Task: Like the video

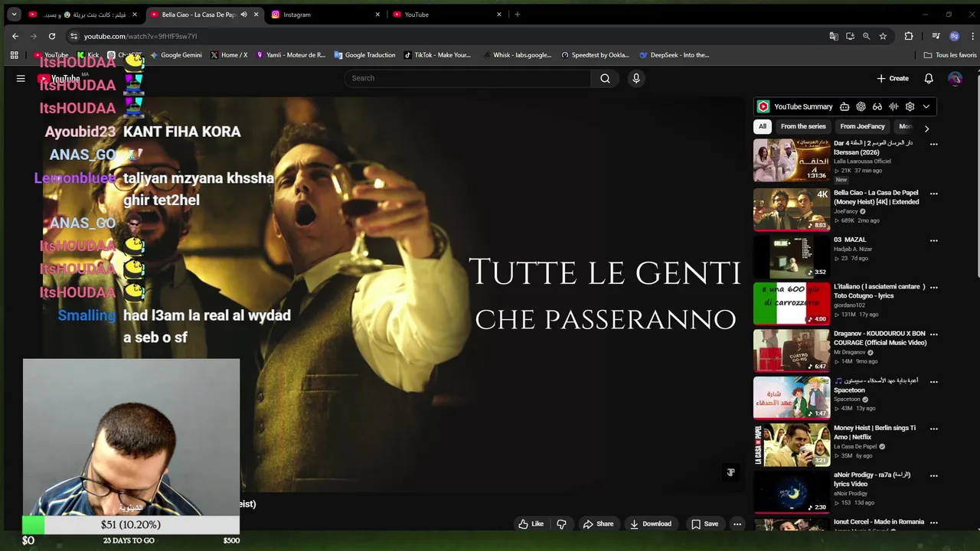Action: pos(531,524)
